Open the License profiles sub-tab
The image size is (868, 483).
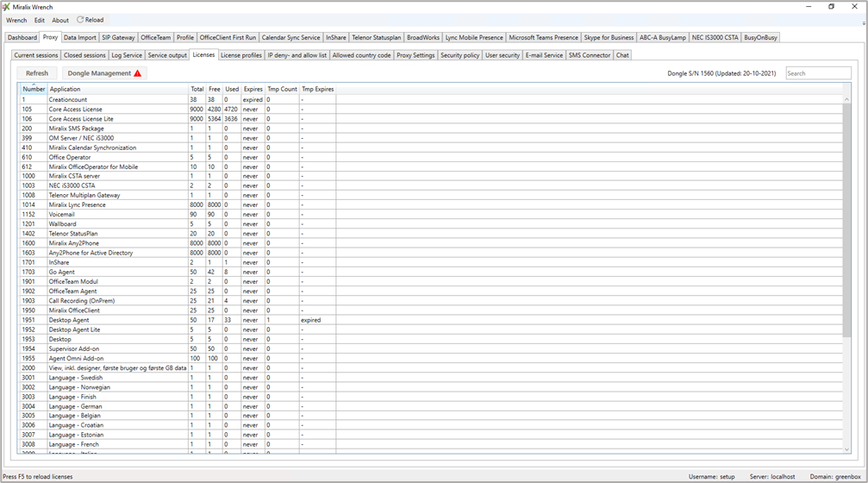pyautogui.click(x=240, y=55)
